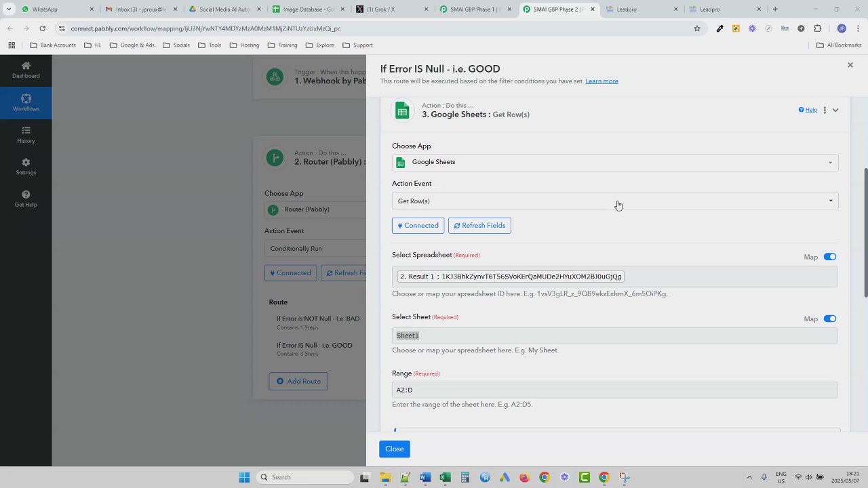Bookmark this page with the star icon
The image size is (868, 488).
pos(696,28)
